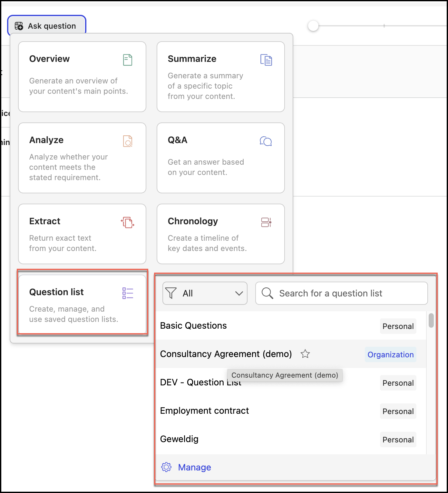Click the Summarize pages icon
448x493 pixels.
click(x=266, y=60)
